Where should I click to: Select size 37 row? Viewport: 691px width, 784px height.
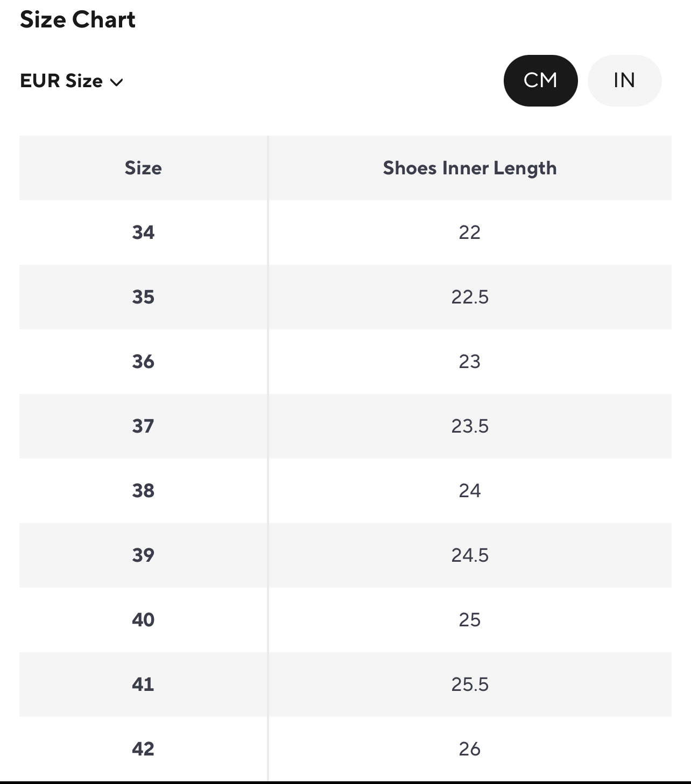coord(143,426)
